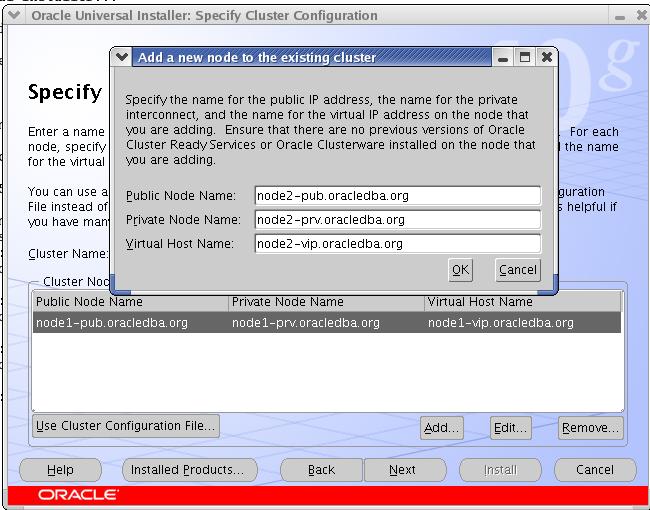Viewport: 650px width, 510px height.
Task: Close the Oracle Universal Installer window
Action: pos(641,16)
